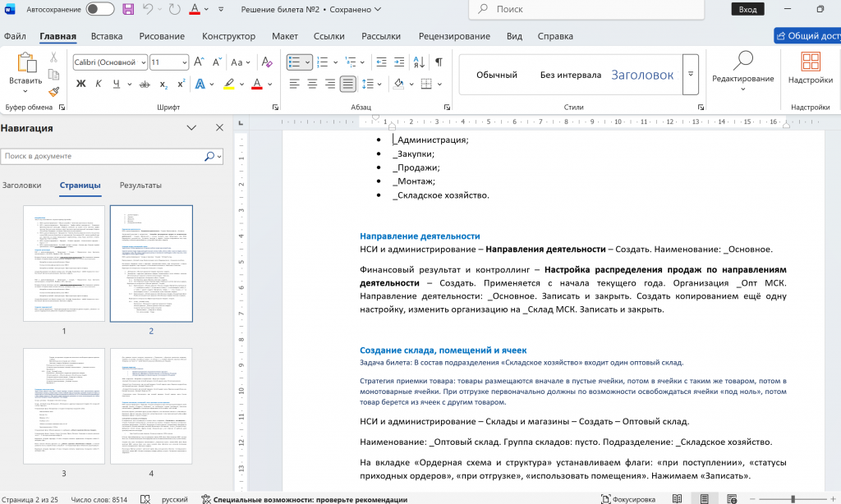The image size is (841, 504).
Task: Open the font name dropdown
Action: tap(143, 62)
